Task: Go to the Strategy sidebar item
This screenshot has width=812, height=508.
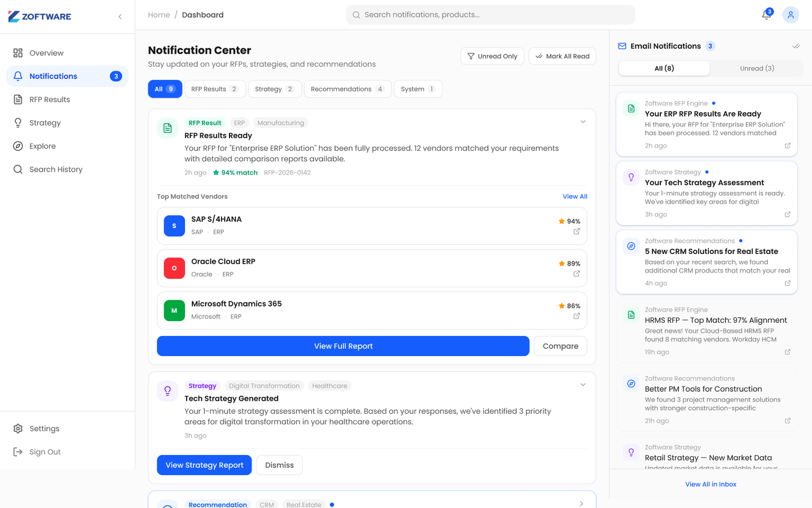Action: (x=67, y=122)
